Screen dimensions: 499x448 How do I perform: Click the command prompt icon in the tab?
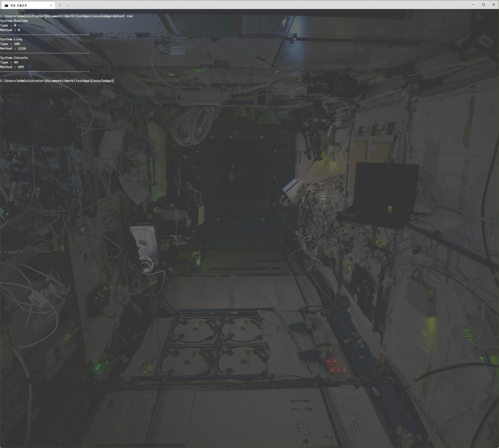click(x=6, y=5)
